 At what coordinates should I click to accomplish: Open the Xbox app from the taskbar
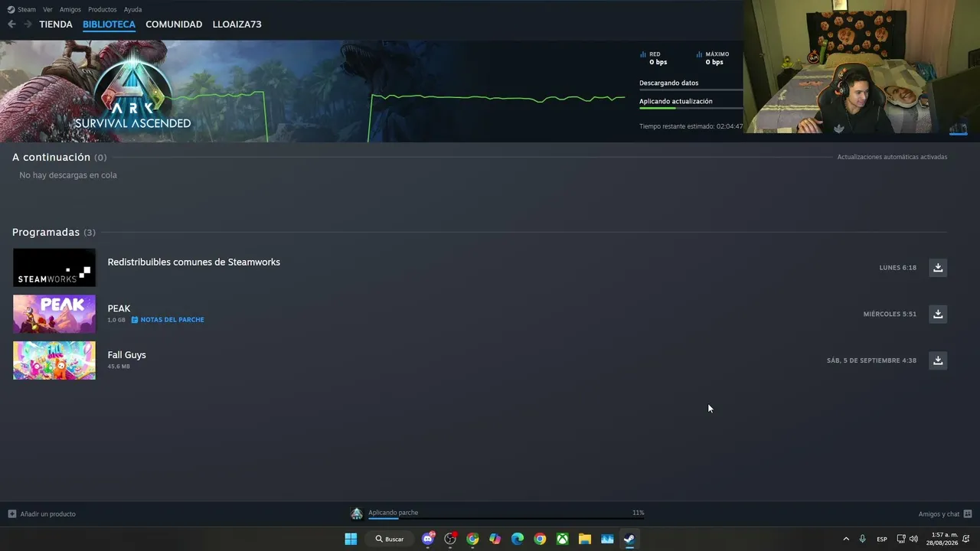[562, 539]
